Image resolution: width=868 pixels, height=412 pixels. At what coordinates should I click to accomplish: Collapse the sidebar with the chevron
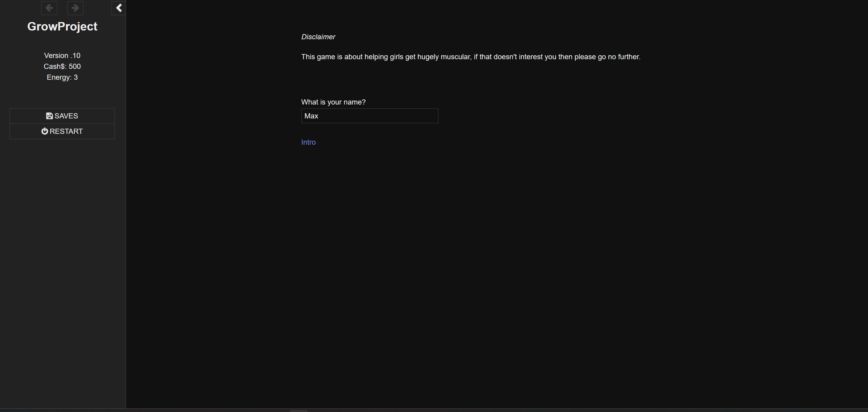click(x=119, y=8)
